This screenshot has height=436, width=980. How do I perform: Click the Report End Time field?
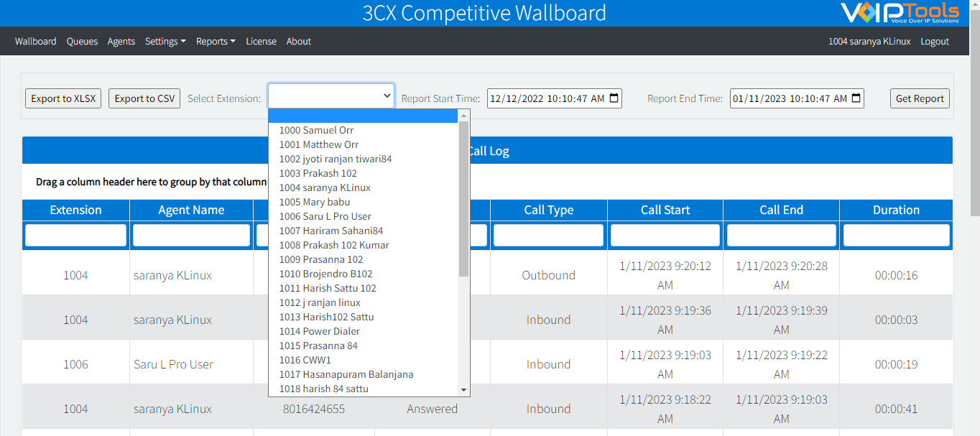797,98
